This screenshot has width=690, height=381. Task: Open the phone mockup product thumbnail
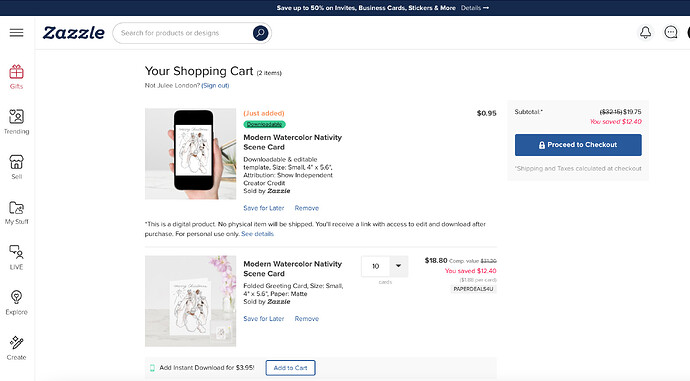pos(190,154)
